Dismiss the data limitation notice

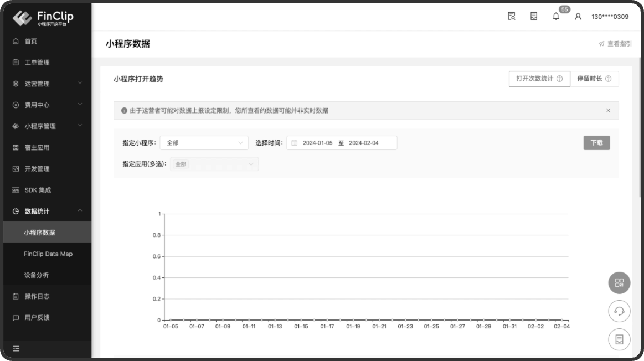pos(608,111)
